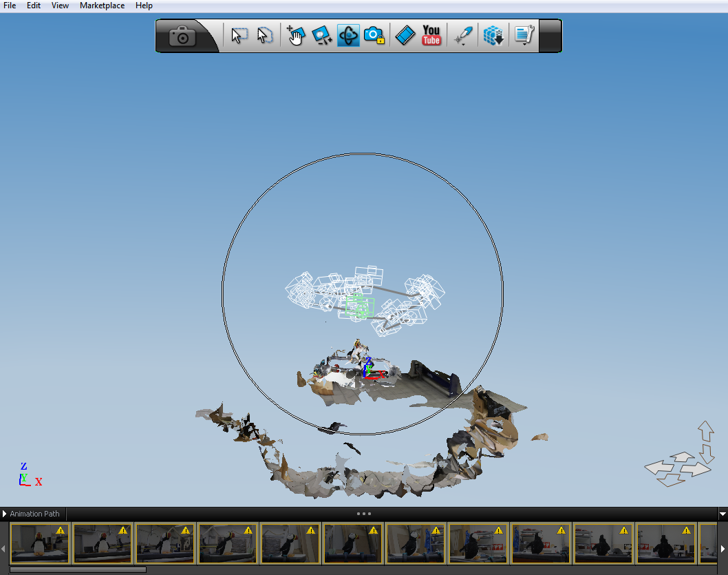This screenshot has height=575, width=728.
Task: Click the Animation Path label
Action: pyautogui.click(x=35, y=514)
